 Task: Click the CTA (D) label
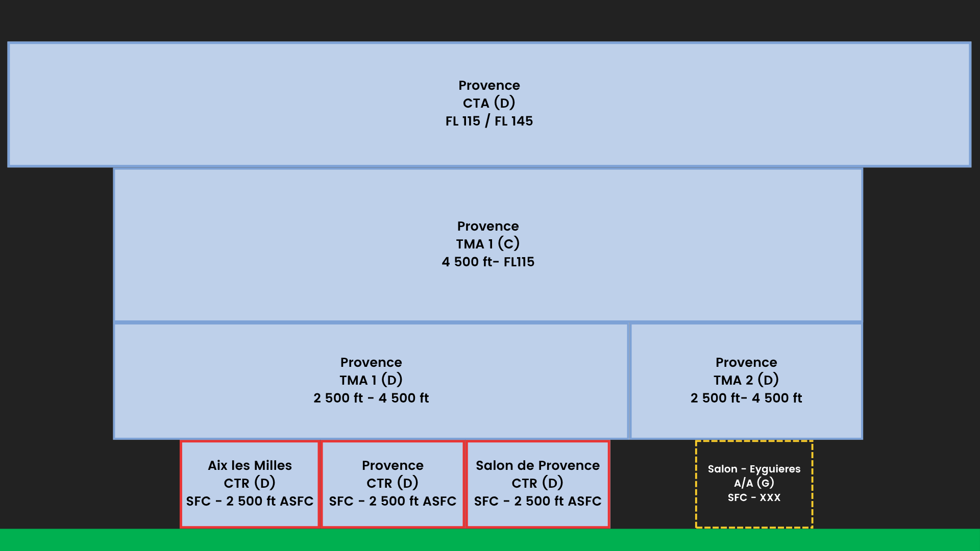(489, 103)
